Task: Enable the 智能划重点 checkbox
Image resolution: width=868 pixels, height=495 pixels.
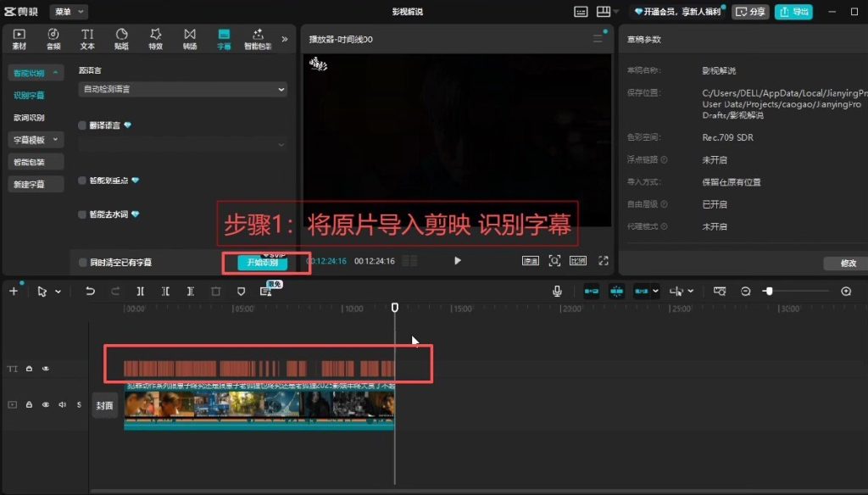Action: (x=82, y=181)
